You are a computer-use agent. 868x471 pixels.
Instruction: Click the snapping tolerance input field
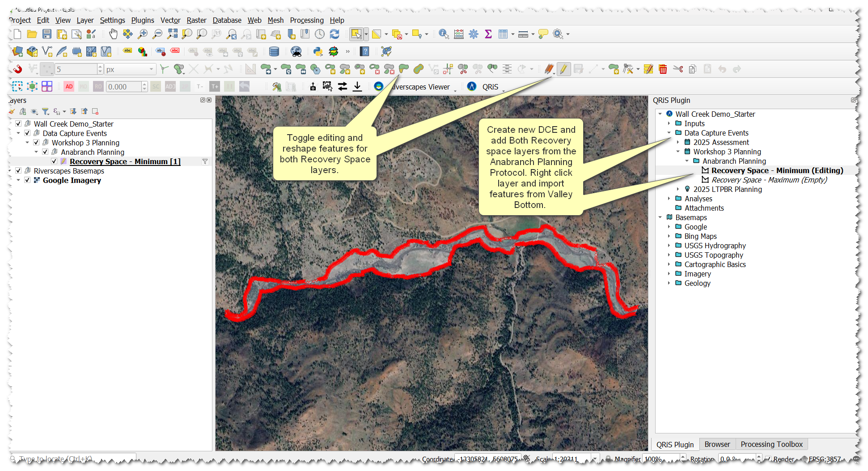(76, 69)
